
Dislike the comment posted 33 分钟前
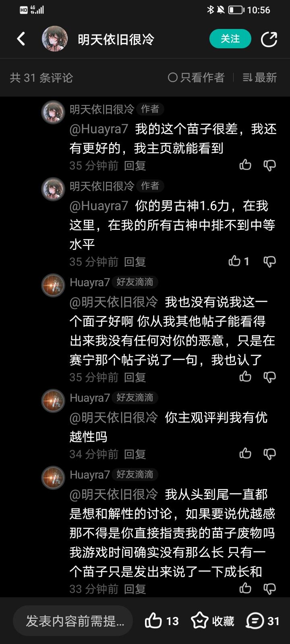coord(269,589)
